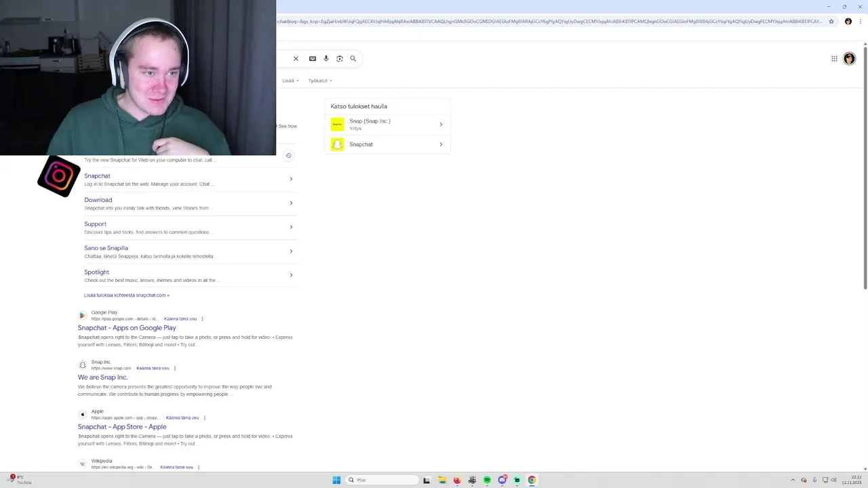
Task: Expand the Snap (Snap Inc.) suggestion arrow
Action: (441, 125)
